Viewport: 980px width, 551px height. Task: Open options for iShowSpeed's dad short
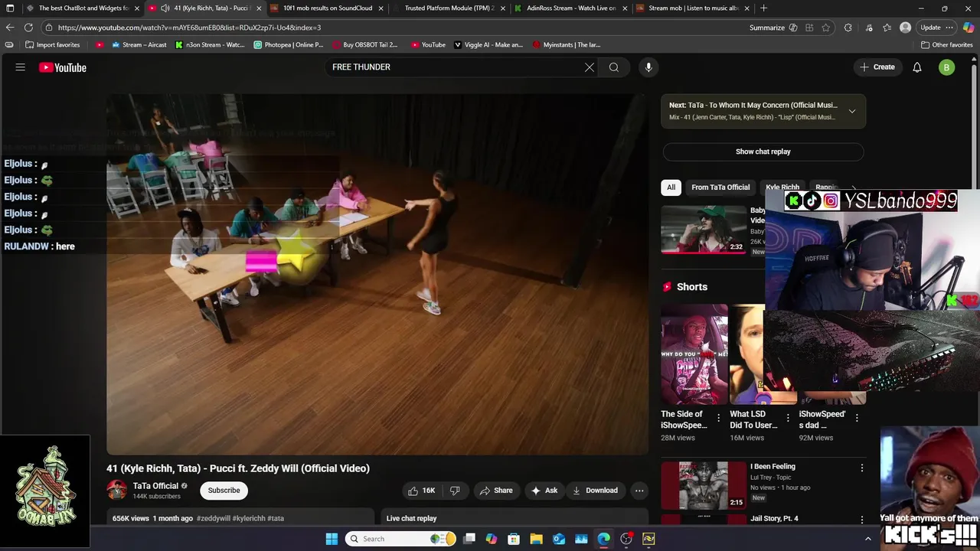tap(857, 418)
